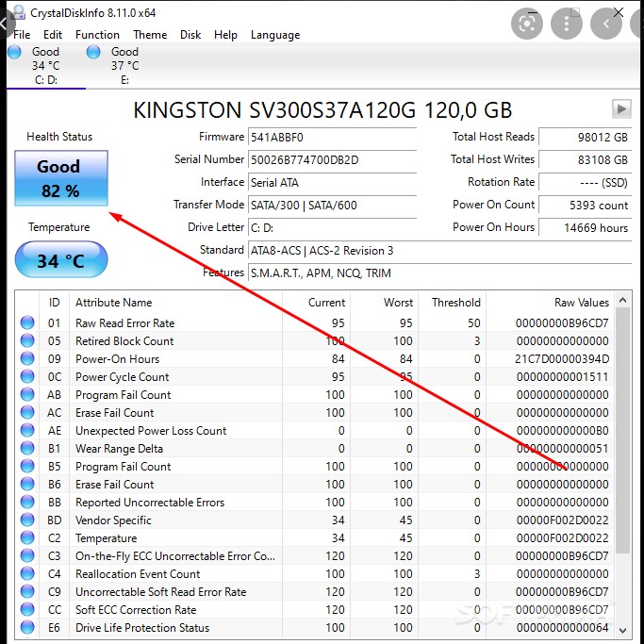Click the scroll up arrow of attribute list
This screenshot has width=644, height=644.
point(622,300)
